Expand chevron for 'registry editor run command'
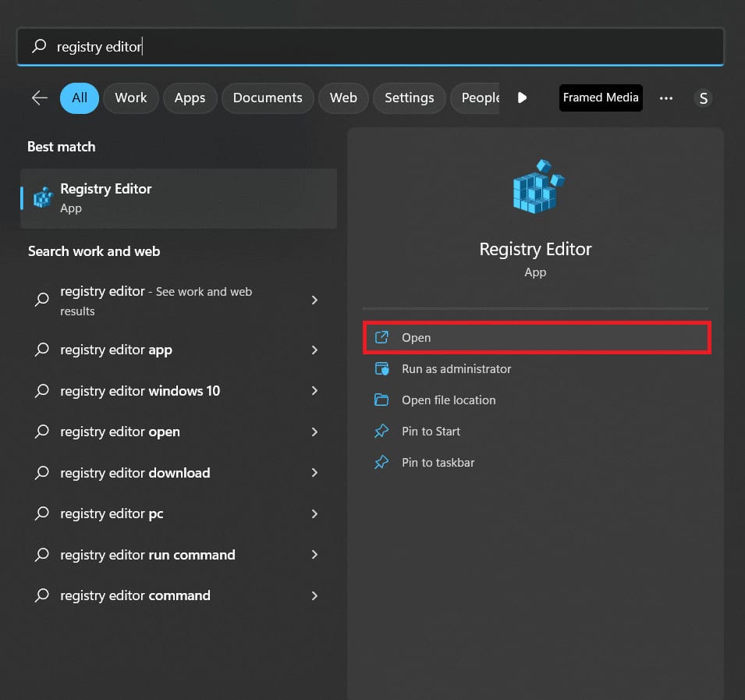This screenshot has height=700, width=745. pos(314,555)
